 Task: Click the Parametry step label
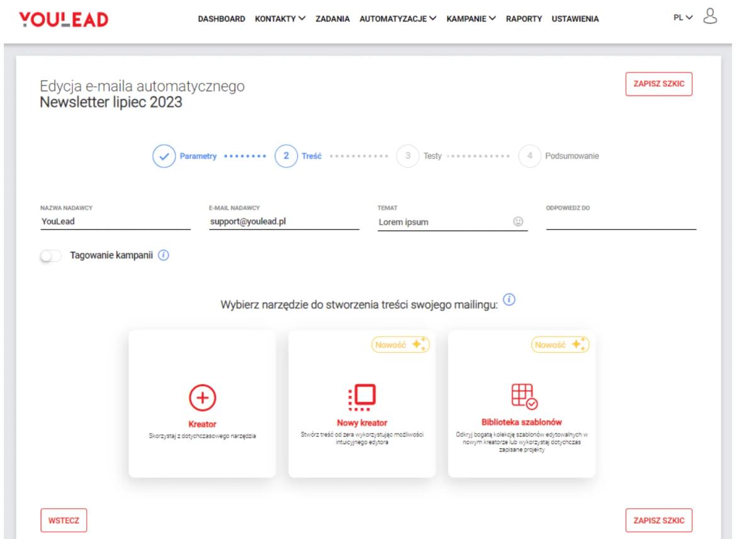[198, 156]
